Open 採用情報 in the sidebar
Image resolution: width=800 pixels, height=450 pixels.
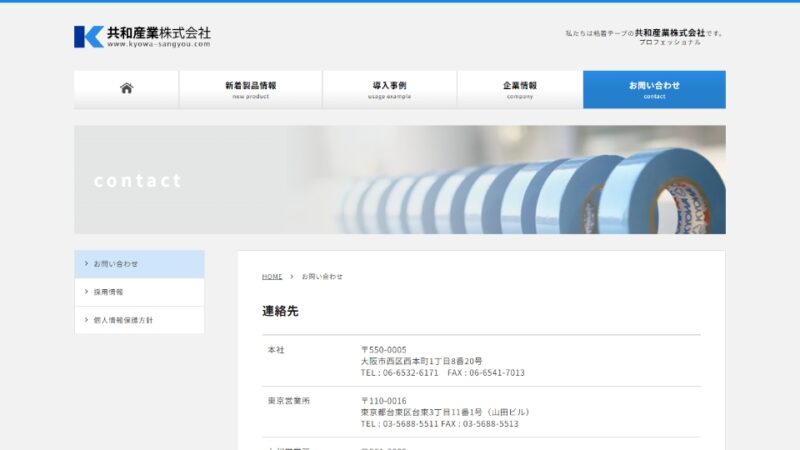point(139,292)
